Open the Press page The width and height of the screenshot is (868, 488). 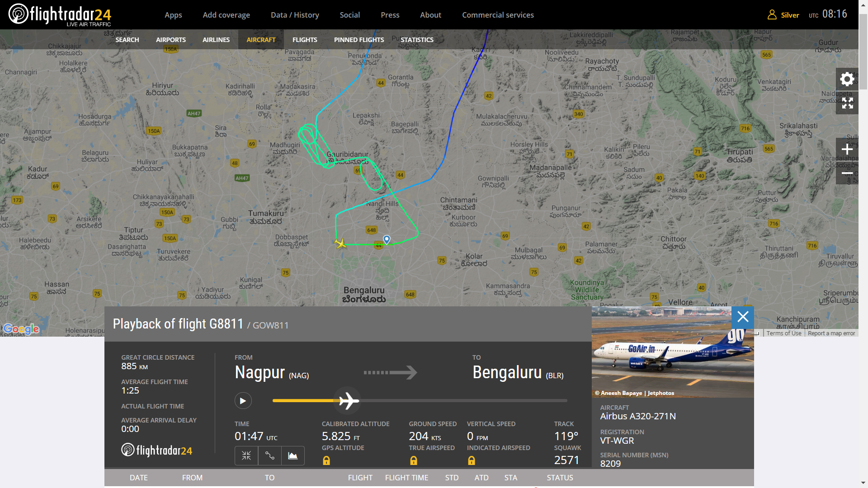point(390,15)
